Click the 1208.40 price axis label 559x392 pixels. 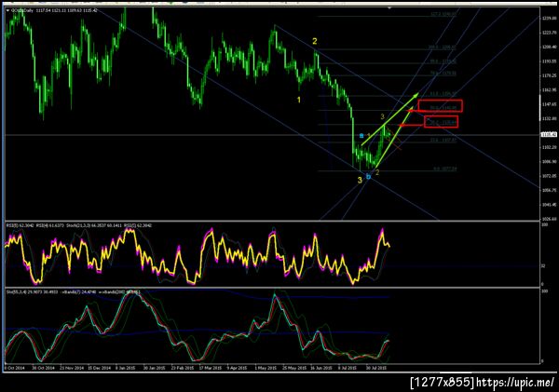click(x=550, y=47)
